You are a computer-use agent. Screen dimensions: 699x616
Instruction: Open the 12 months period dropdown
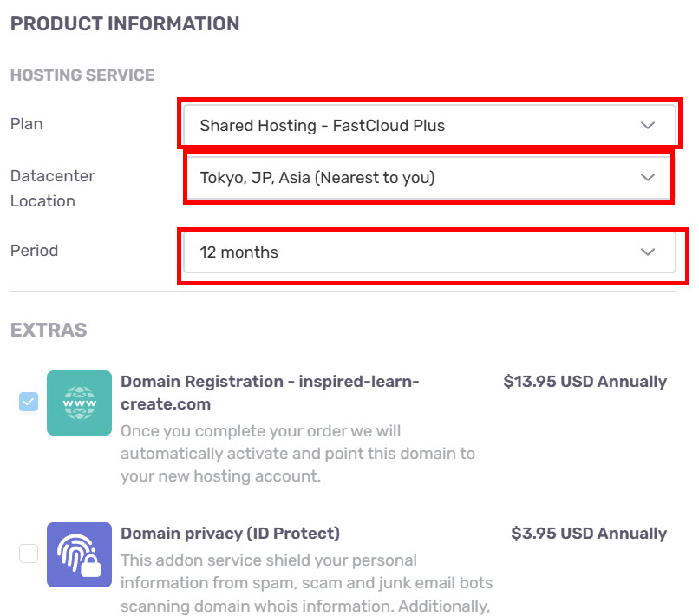(430, 252)
